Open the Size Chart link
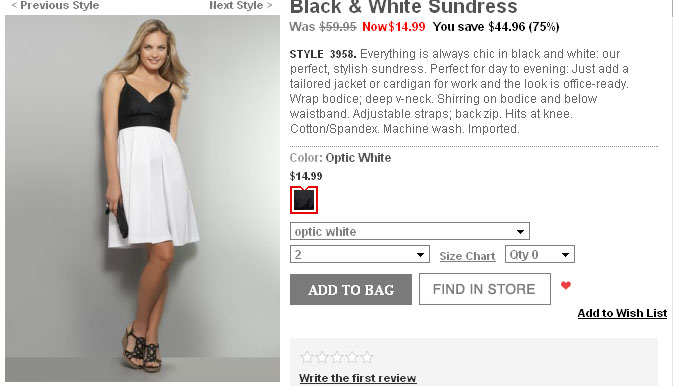This screenshot has height=386, width=673. (x=467, y=256)
